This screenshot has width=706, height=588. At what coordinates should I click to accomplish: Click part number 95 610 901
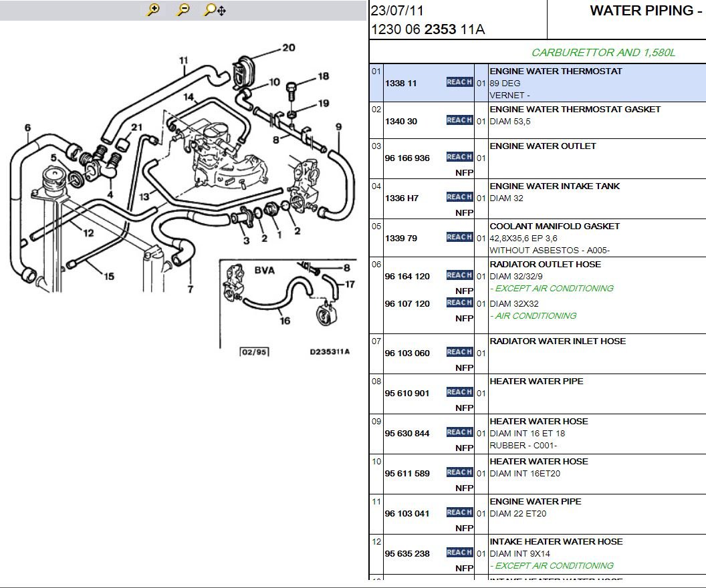(407, 393)
